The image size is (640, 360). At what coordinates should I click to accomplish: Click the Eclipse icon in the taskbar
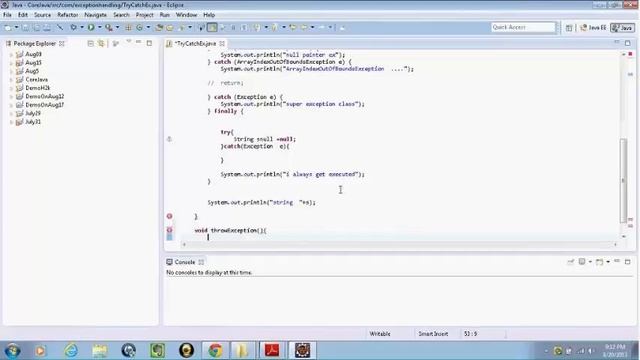(302, 351)
